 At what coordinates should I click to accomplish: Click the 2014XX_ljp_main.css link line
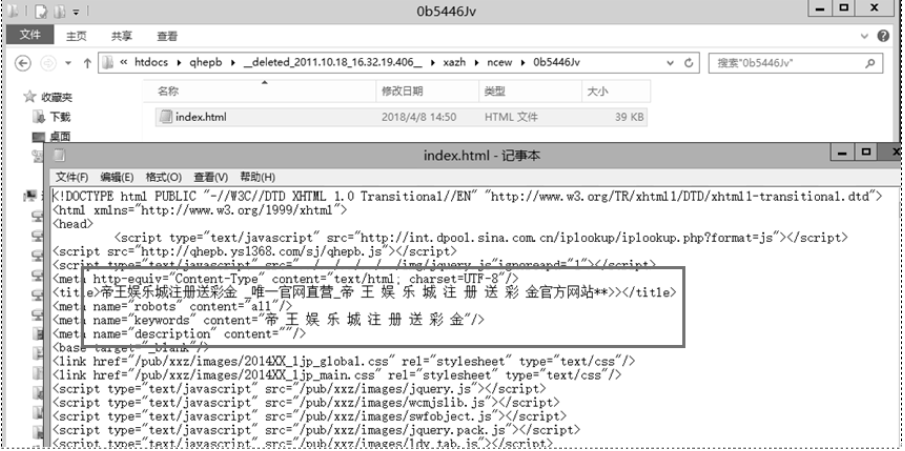[x=336, y=375]
